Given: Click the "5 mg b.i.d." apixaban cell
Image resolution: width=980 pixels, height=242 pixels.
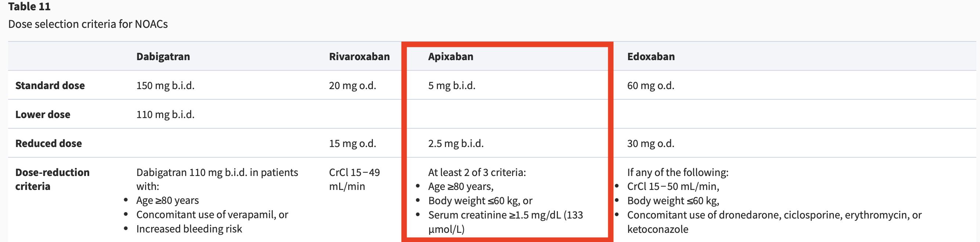Looking at the screenshot, I should tap(451, 85).
